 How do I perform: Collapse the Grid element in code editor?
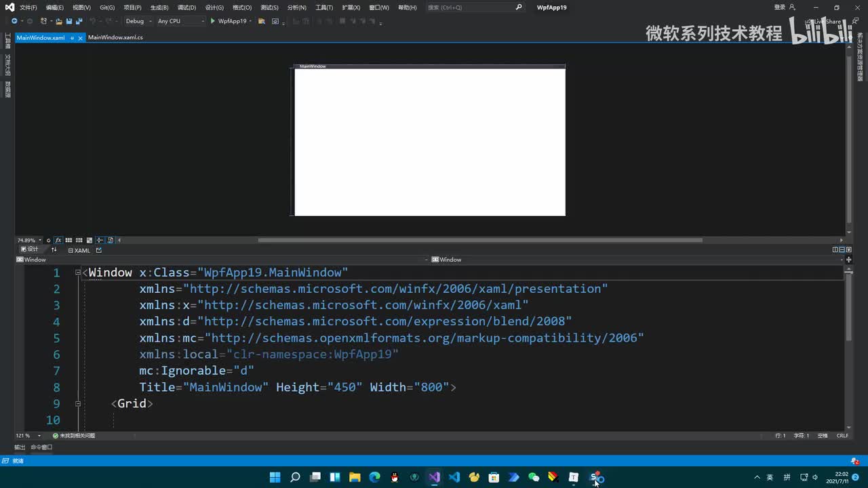[78, 403]
